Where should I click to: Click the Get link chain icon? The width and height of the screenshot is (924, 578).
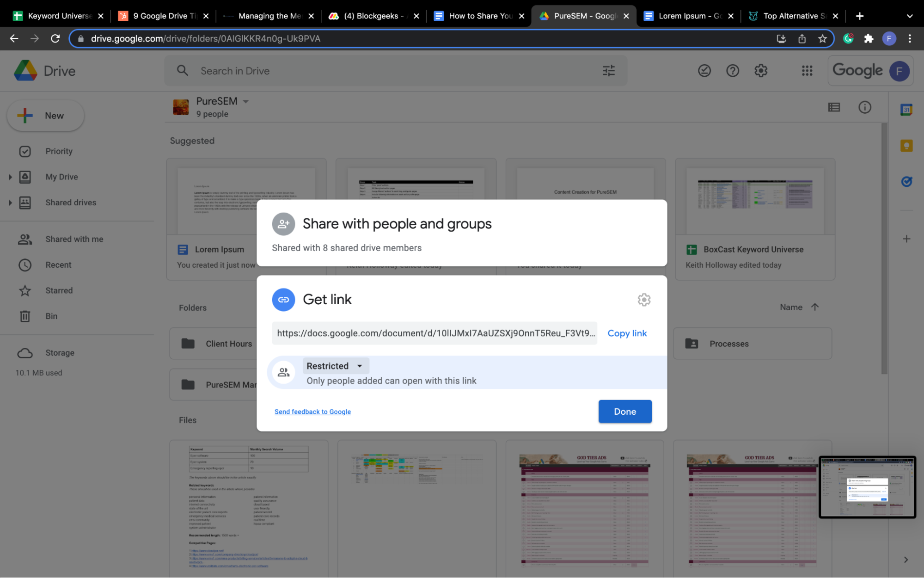pyautogui.click(x=283, y=300)
